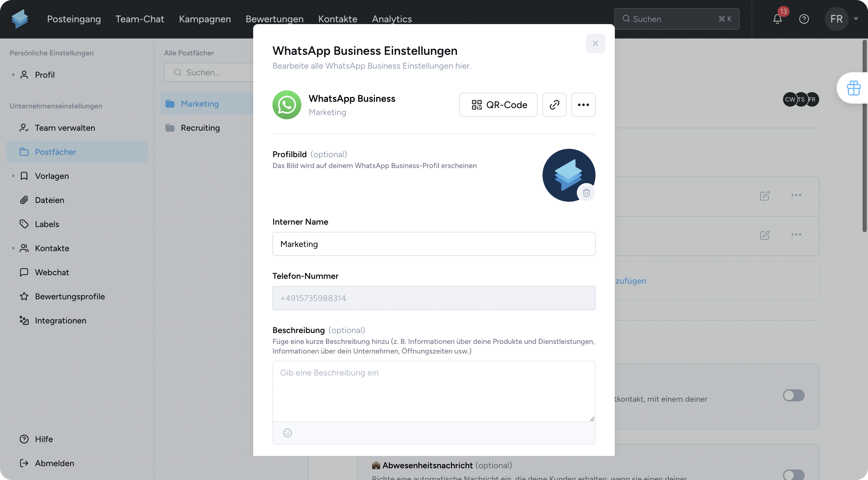
Task: Open the gift icon on right edge
Action: click(854, 88)
